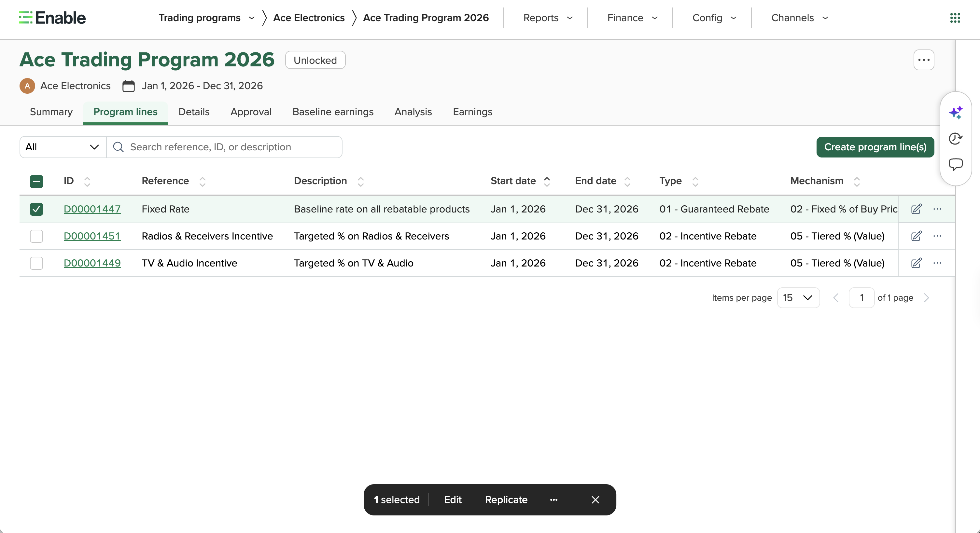Image resolution: width=980 pixels, height=533 pixels.
Task: Open the program's more options ellipsis button
Action: [x=924, y=60]
